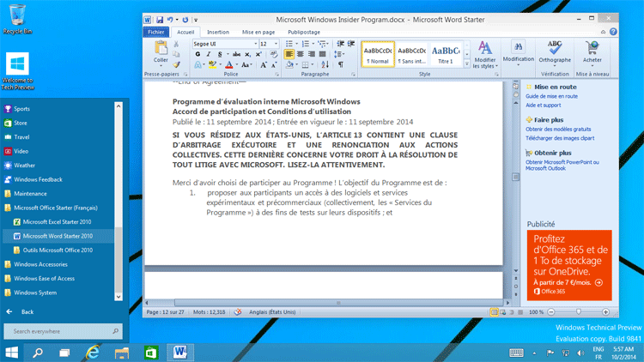Screen dimensions: 644x362
Task: Clear formatting with the eraser icon
Action: (274, 54)
